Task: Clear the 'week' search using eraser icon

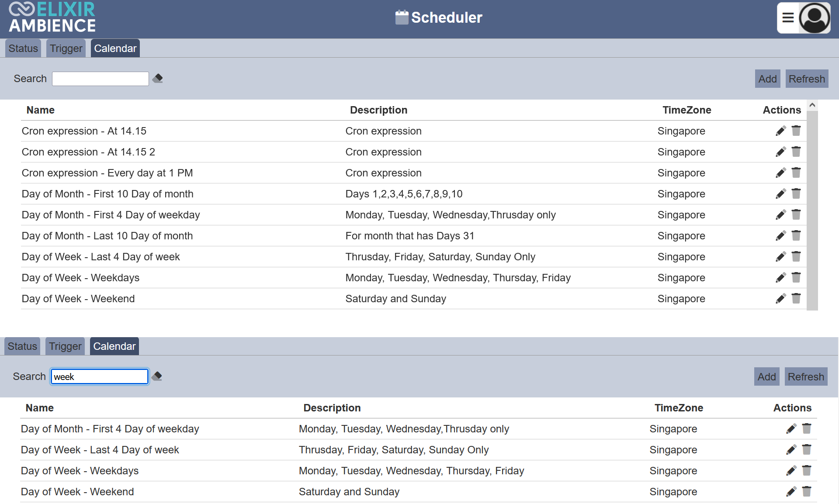Action: (157, 376)
